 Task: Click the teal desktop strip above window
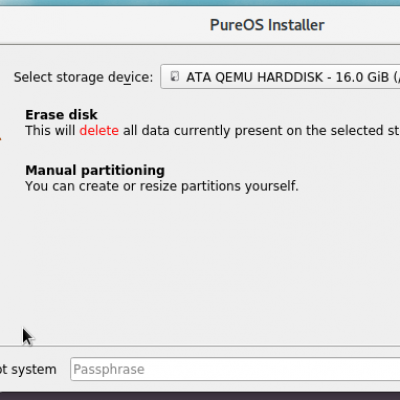(x=200, y=2)
